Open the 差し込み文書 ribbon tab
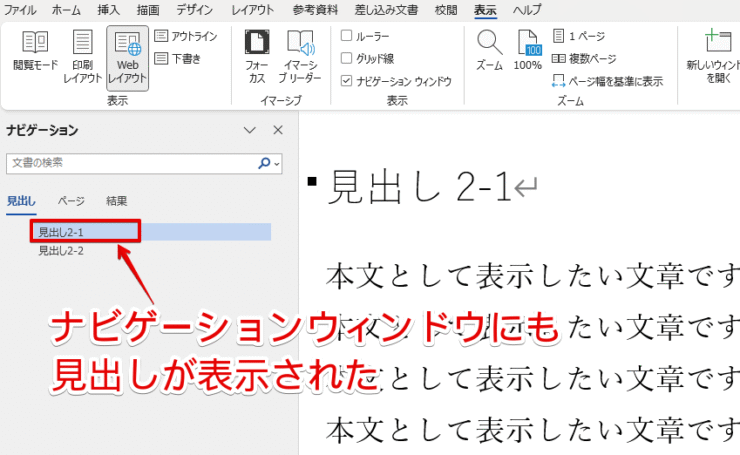 [386, 10]
